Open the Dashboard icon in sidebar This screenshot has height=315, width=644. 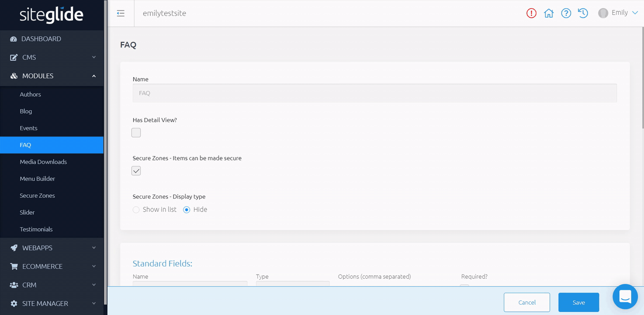point(14,38)
